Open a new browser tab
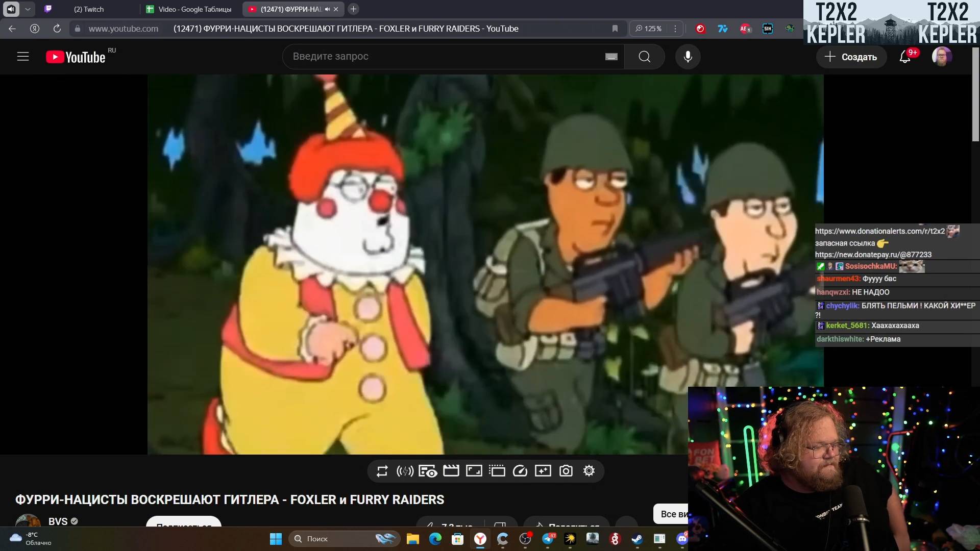 [x=353, y=9]
